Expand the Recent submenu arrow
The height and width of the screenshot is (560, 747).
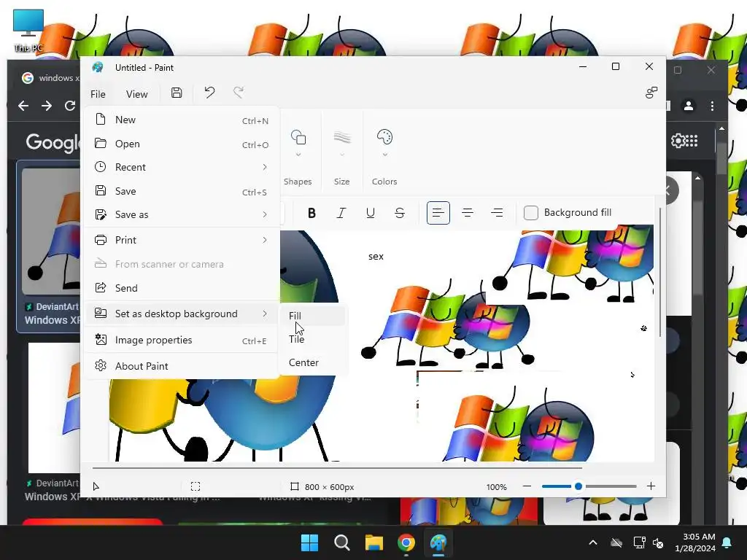pyautogui.click(x=265, y=167)
